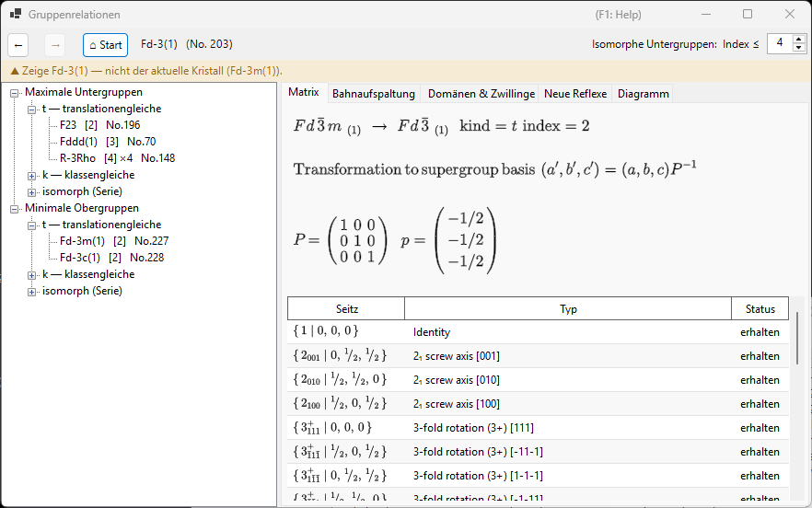This screenshot has height=508, width=812.
Task: Switch to the Bahnaufspaltung tab
Action: coord(374,94)
